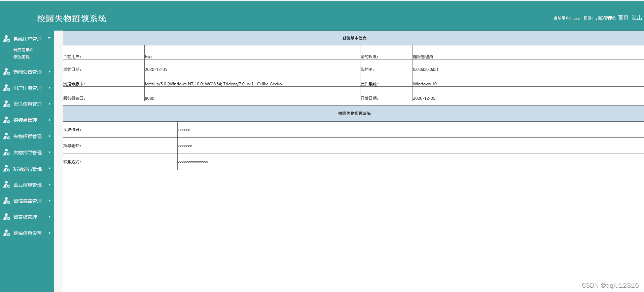Click the user icon beside 招领公告管理

click(x=6, y=169)
